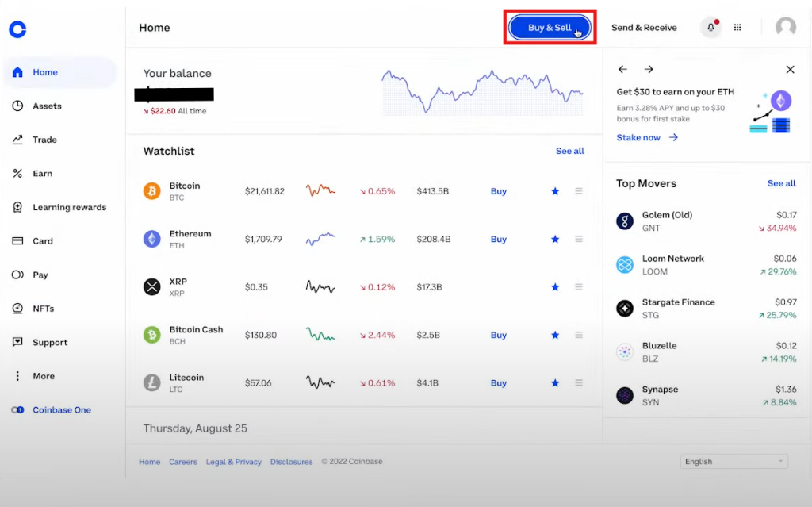The height and width of the screenshot is (507, 812).
Task: Unstar Ethereum in the watchlist
Action: tap(554, 238)
